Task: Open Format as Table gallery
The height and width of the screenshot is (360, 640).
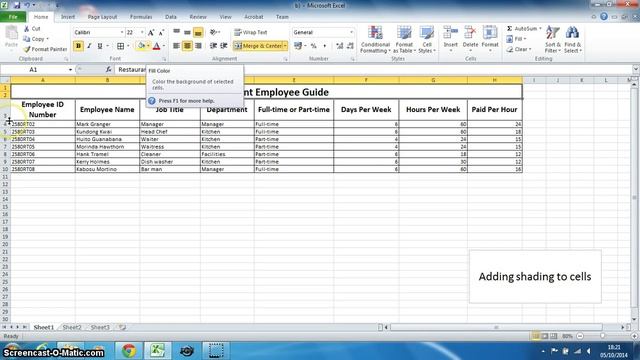Action: pos(404,40)
